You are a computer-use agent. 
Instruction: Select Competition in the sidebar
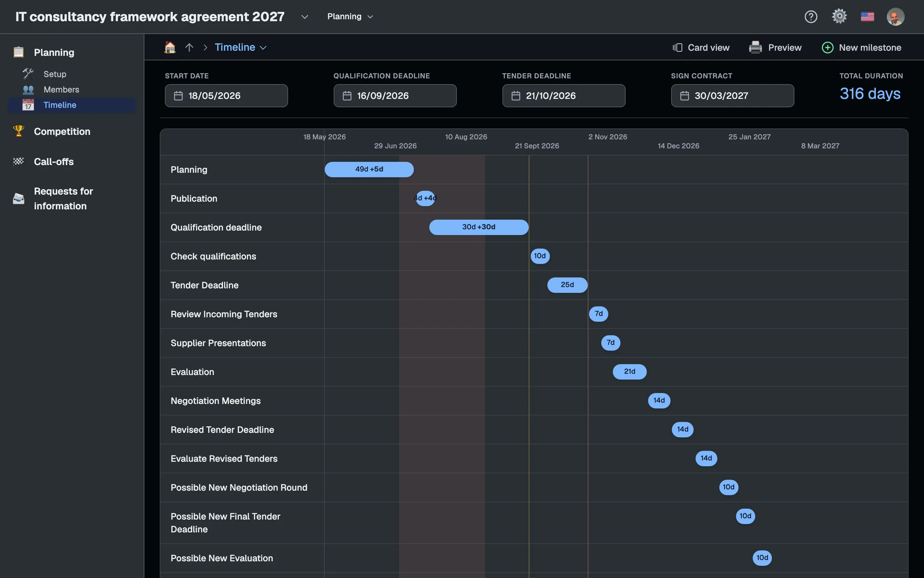click(x=62, y=131)
